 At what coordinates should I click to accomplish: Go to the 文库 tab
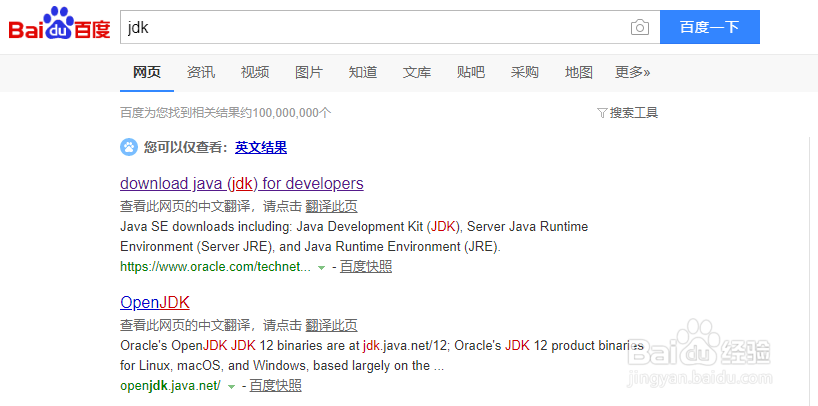click(417, 72)
